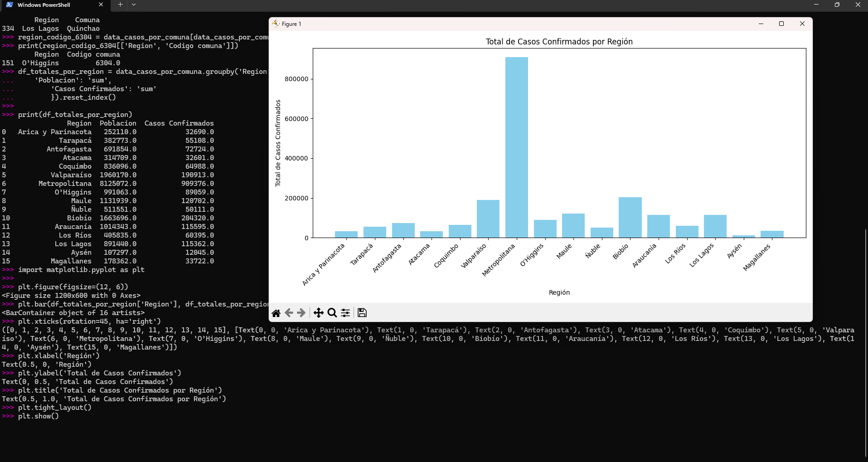Close the Figure 1 plot window

(802, 24)
